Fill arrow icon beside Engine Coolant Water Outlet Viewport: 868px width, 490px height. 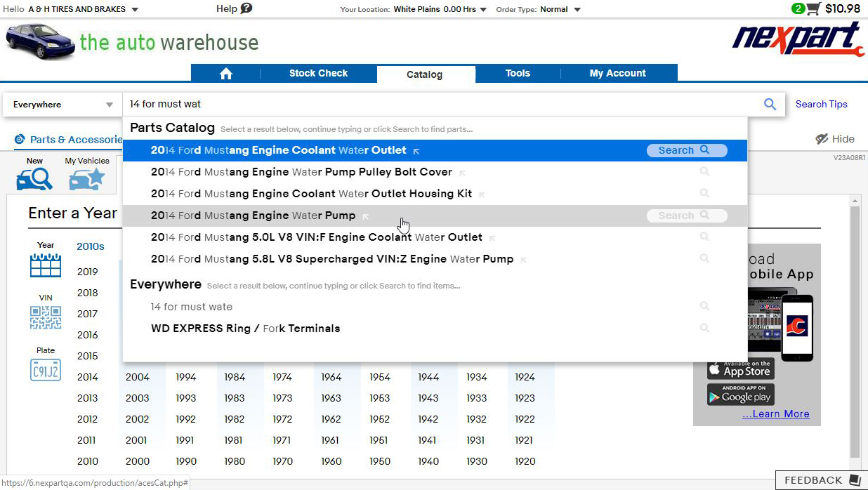click(416, 151)
